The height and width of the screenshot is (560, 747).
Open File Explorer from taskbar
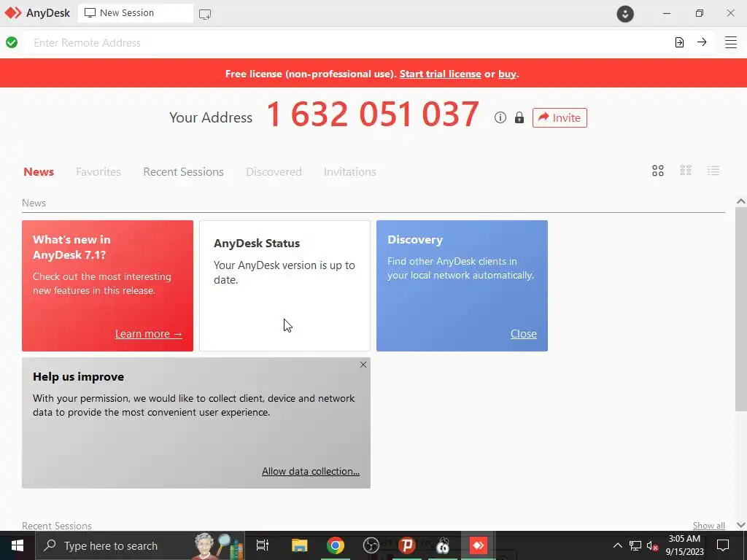(x=299, y=545)
